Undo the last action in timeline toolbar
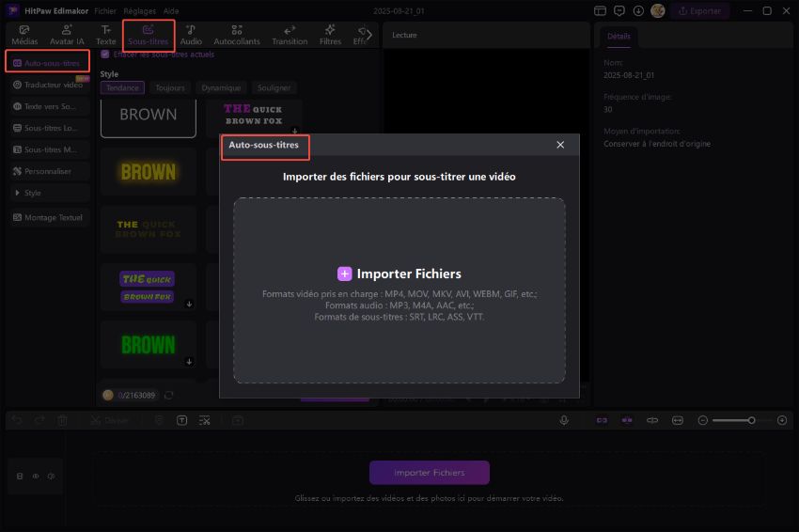 17,420
